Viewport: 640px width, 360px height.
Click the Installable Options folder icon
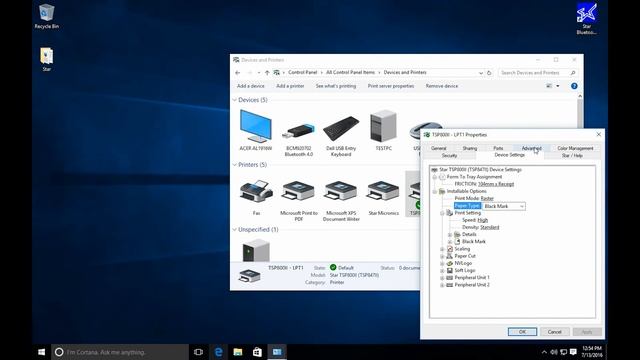[442, 191]
